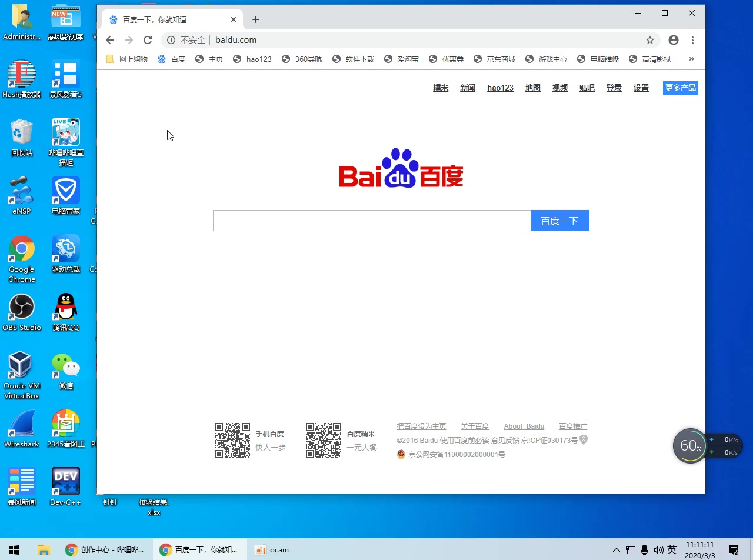Open the 糯米 link in Baidu header
753x560 pixels.
click(x=441, y=88)
